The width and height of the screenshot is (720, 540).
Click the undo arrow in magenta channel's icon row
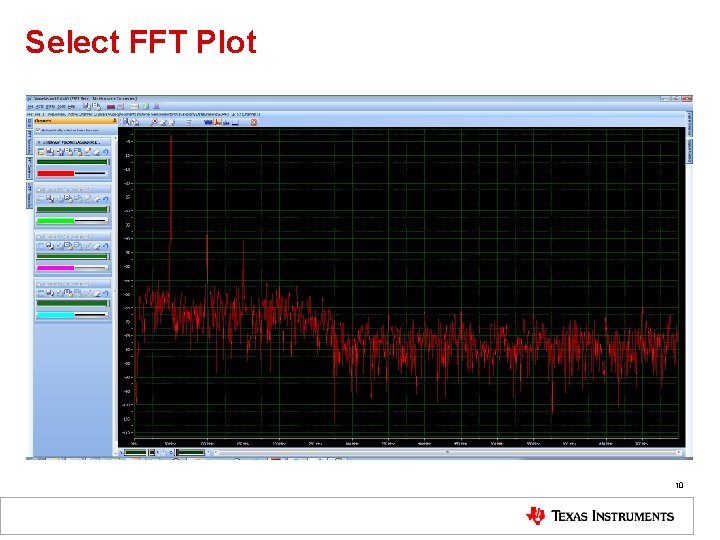pos(106,246)
